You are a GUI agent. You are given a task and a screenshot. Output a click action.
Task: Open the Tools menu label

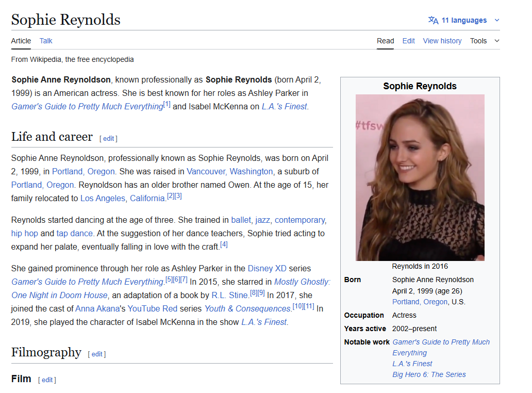click(478, 41)
